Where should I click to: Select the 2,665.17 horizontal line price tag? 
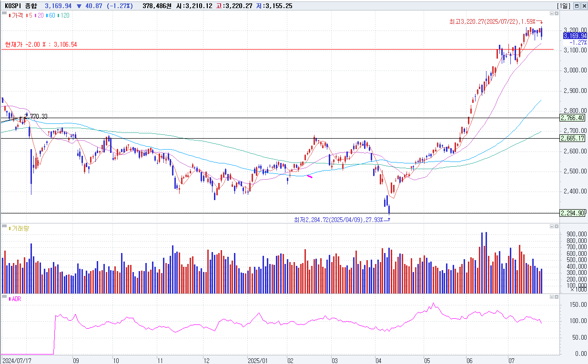click(x=573, y=138)
